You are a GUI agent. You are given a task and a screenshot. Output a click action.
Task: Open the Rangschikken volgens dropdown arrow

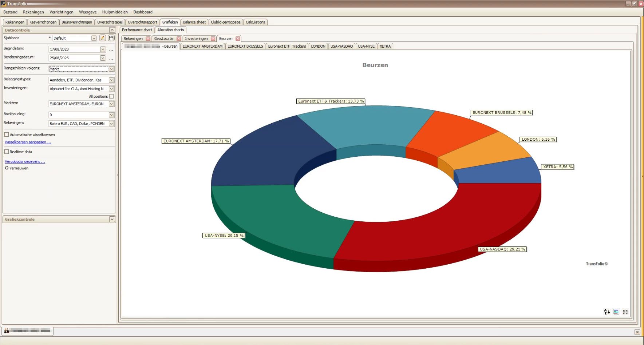(111, 69)
